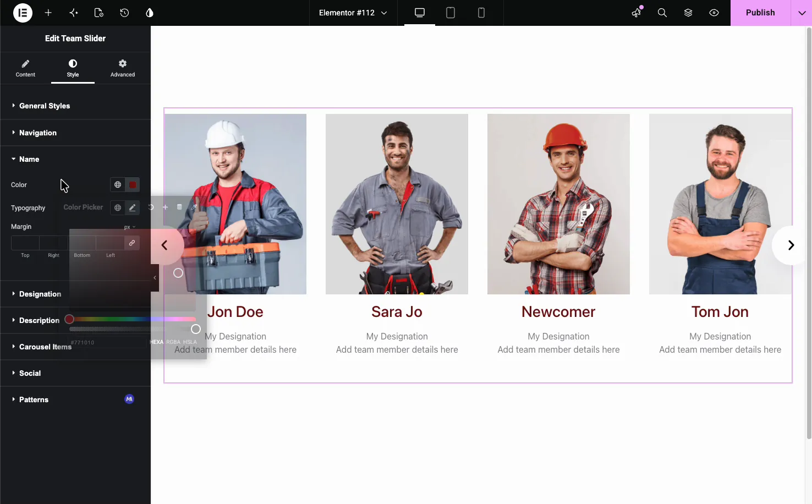This screenshot has width=812, height=504.
Task: Change the Margin px unit dropdown
Action: [130, 227]
